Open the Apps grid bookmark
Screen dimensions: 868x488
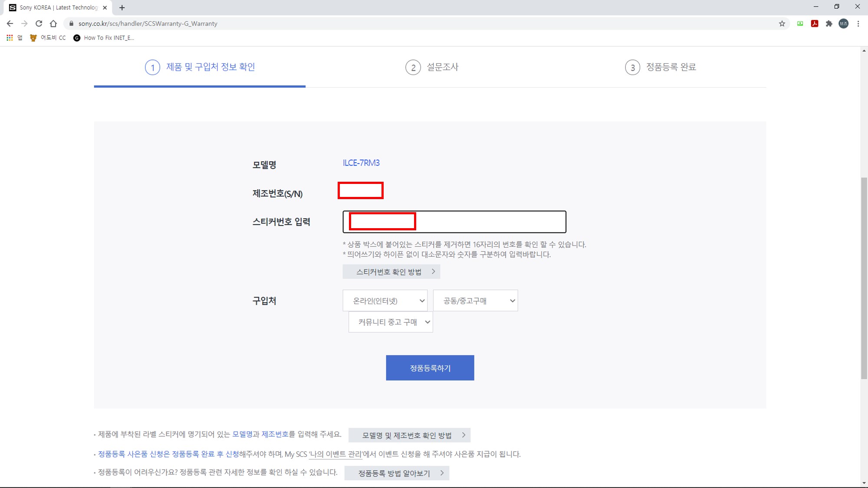(10, 38)
